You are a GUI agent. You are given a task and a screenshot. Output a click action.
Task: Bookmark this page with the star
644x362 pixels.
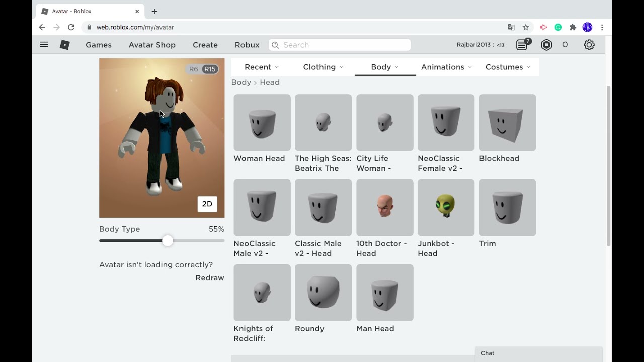(526, 27)
